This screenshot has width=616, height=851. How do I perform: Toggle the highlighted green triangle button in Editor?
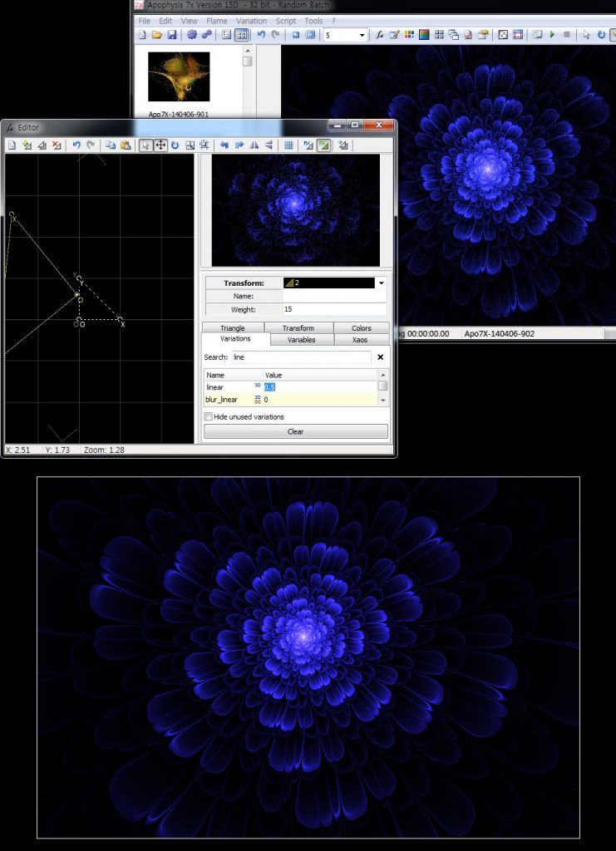coord(323,145)
